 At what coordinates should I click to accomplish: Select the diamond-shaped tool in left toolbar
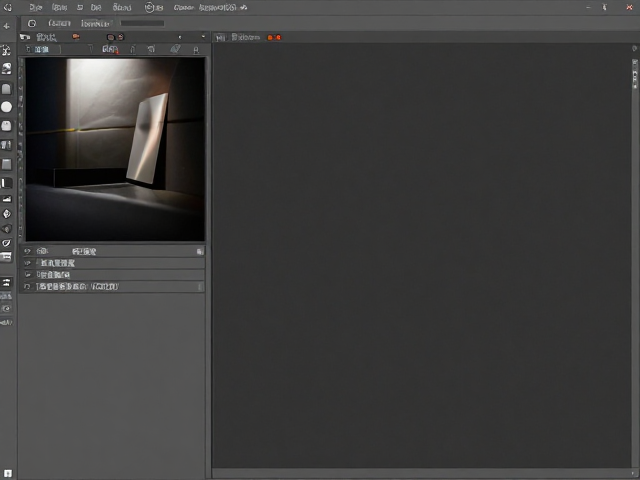tap(7, 214)
